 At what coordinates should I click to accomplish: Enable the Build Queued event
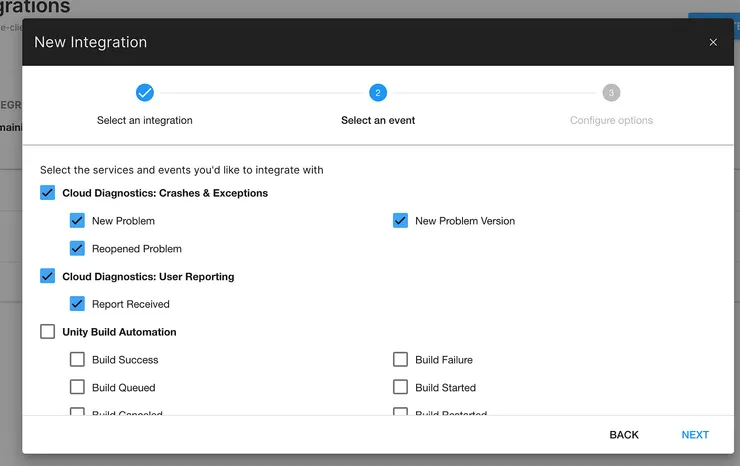(x=77, y=387)
